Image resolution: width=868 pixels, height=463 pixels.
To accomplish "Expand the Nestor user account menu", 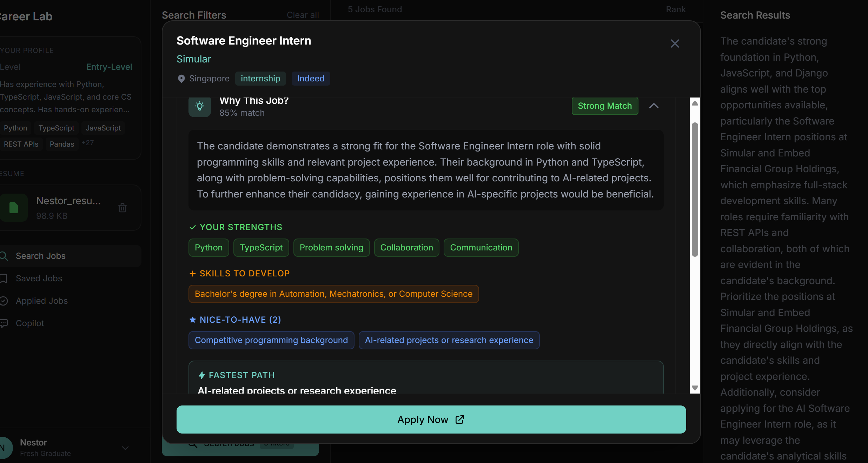I will [x=125, y=448].
